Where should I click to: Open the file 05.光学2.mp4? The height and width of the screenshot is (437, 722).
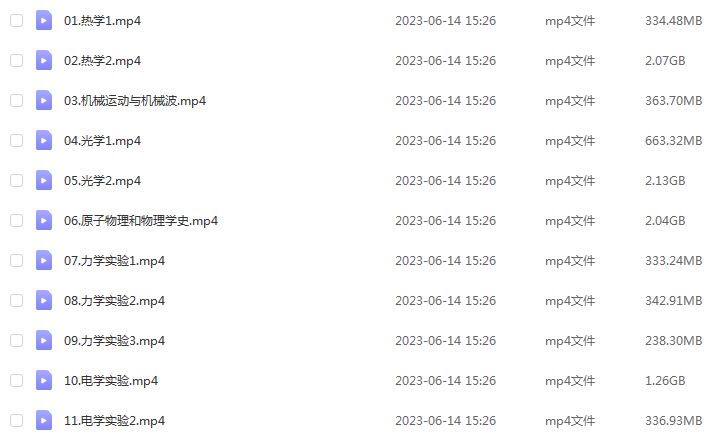tap(102, 181)
